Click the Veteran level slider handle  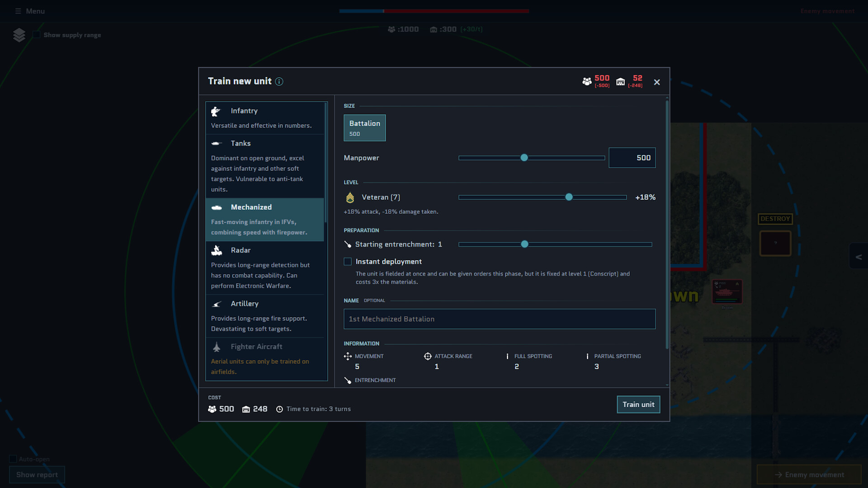click(569, 197)
